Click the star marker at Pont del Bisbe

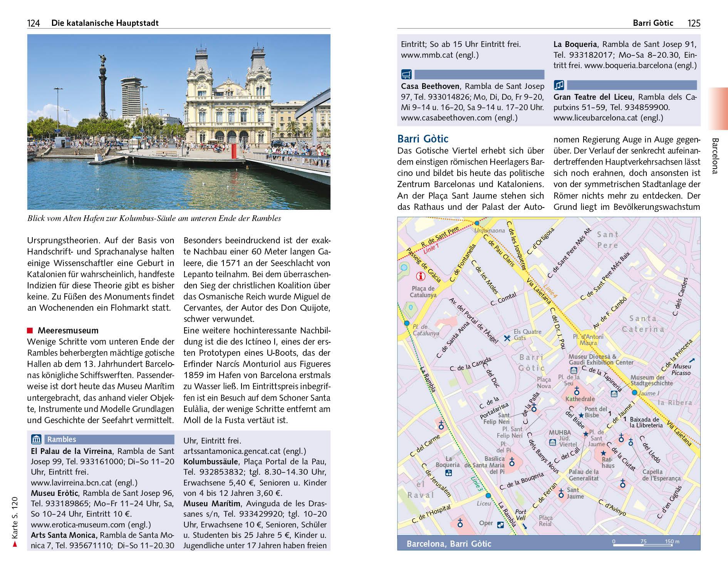(x=581, y=415)
